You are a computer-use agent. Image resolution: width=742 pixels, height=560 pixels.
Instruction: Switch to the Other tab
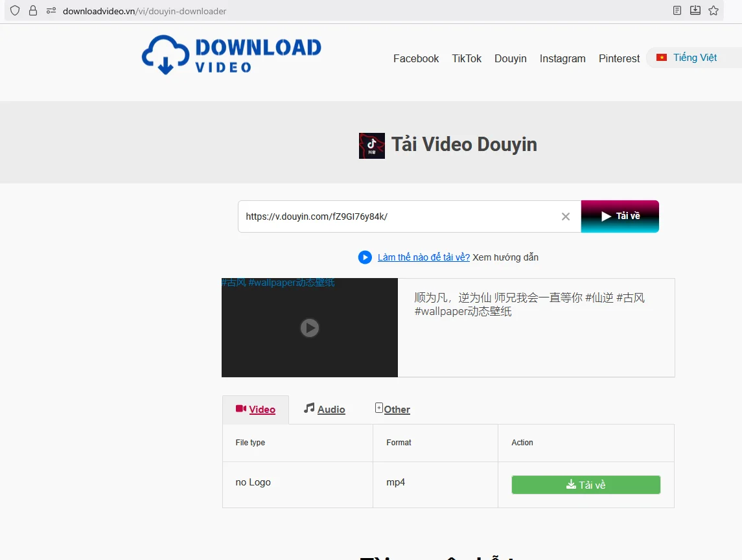[x=395, y=409]
